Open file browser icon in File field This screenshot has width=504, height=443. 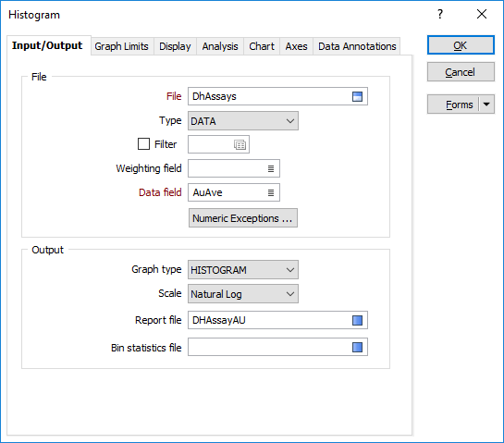coord(357,96)
